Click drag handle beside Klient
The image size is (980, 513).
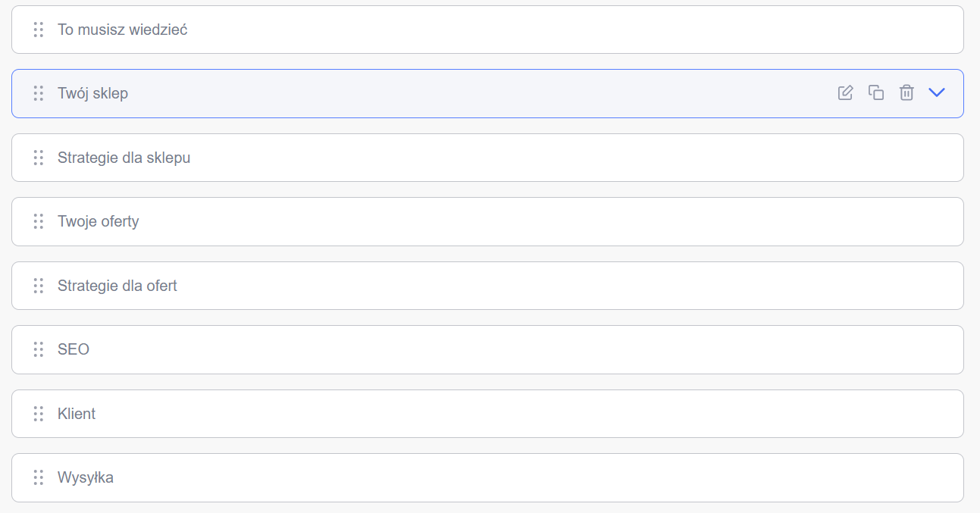tap(39, 414)
